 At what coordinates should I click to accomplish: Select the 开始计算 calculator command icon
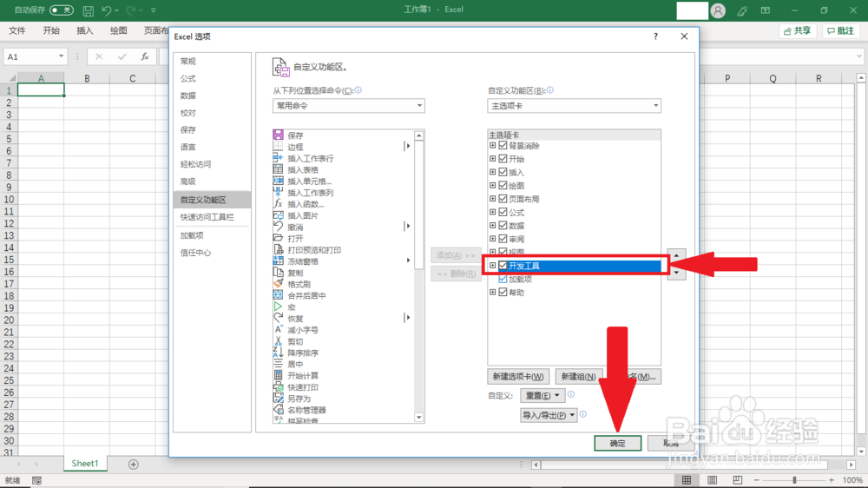click(278, 376)
